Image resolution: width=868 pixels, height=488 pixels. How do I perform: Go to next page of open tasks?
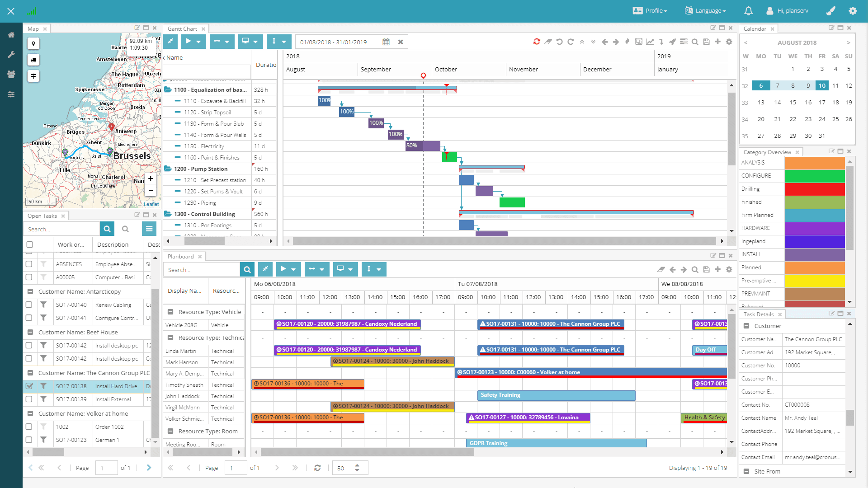click(x=149, y=468)
